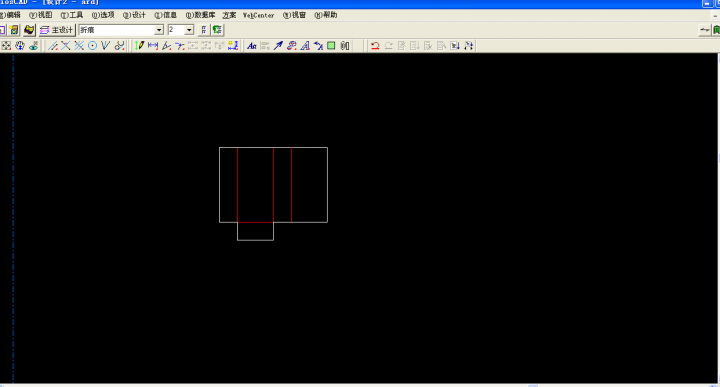Activate the V-shaped line tool
This screenshot has width=720, height=387.
coord(106,45)
